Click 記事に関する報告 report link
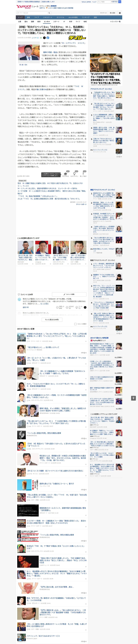This screenshot has width=138, height=644. click(x=23, y=176)
